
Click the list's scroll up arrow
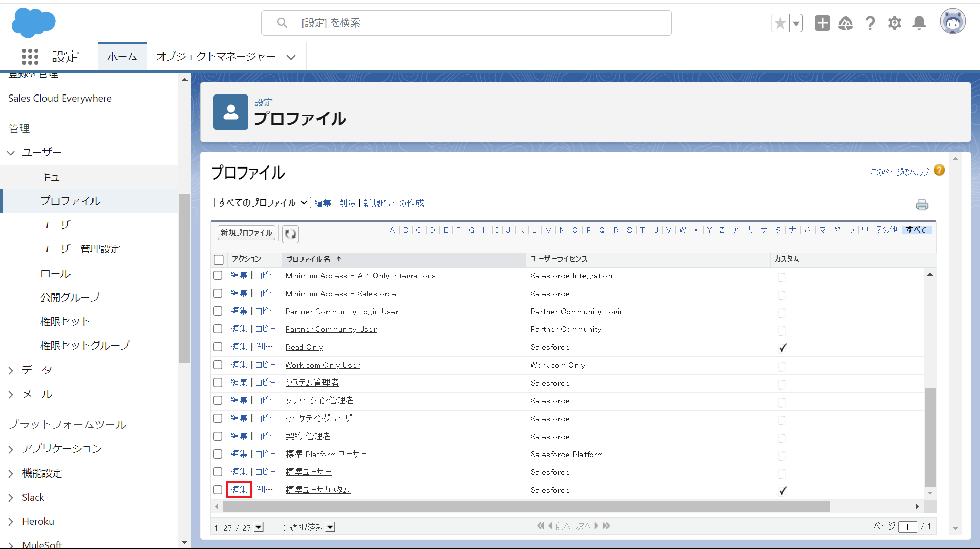[x=930, y=274]
